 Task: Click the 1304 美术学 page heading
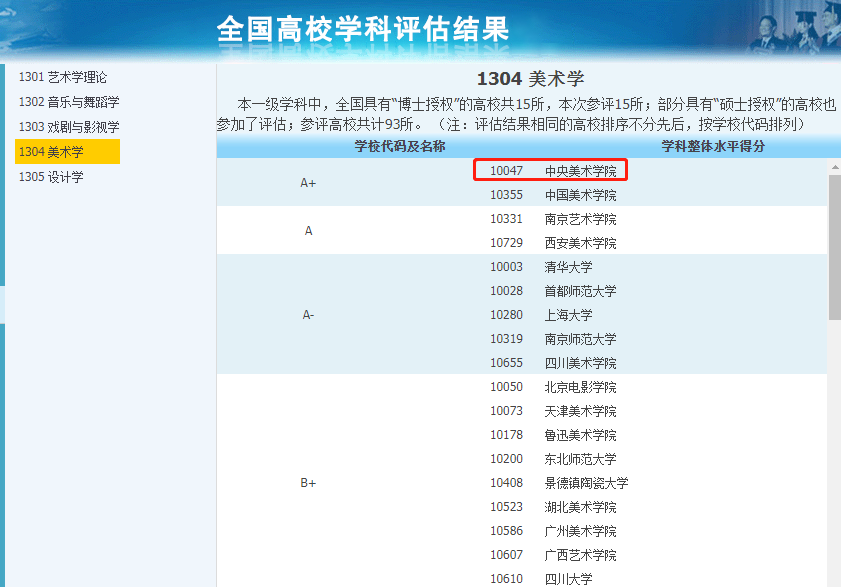point(530,79)
